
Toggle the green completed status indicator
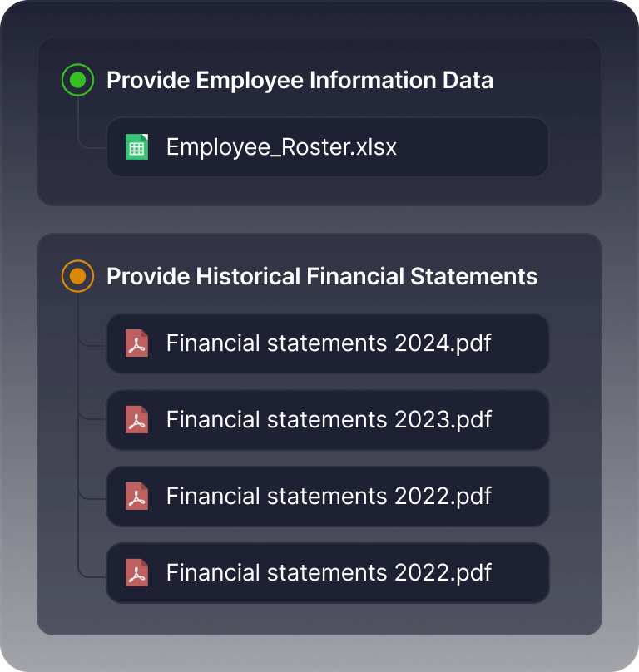[77, 81]
